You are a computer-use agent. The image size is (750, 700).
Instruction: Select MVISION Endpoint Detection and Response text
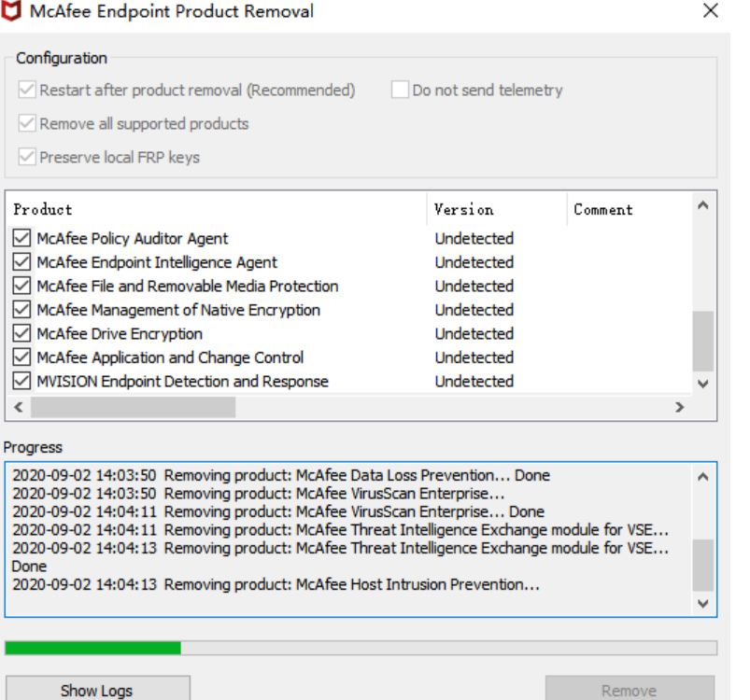click(183, 382)
